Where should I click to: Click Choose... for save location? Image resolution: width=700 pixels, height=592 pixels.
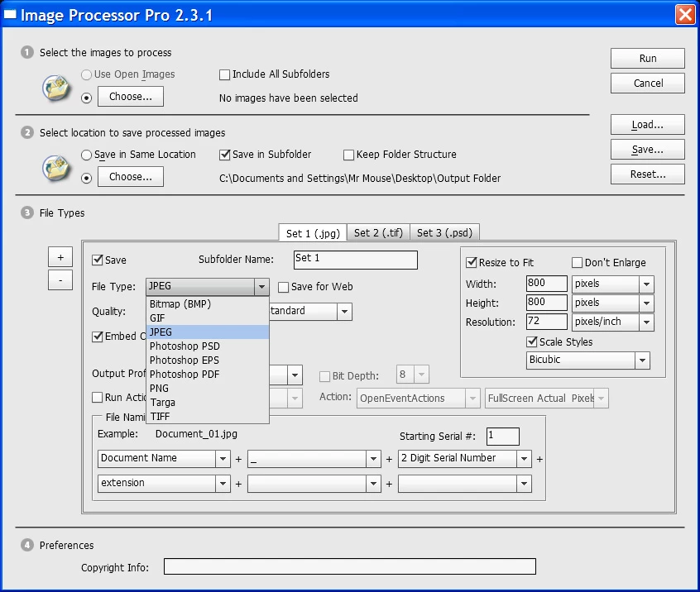pyautogui.click(x=131, y=177)
